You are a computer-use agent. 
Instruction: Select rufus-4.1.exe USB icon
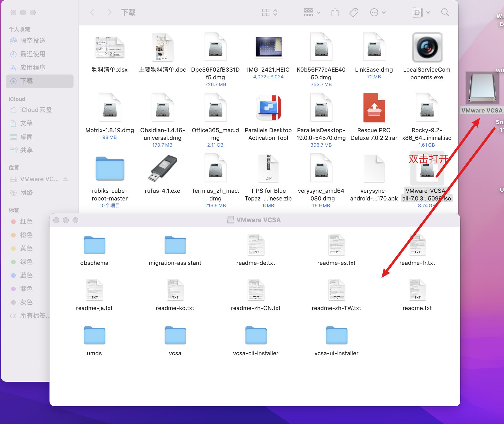163,168
